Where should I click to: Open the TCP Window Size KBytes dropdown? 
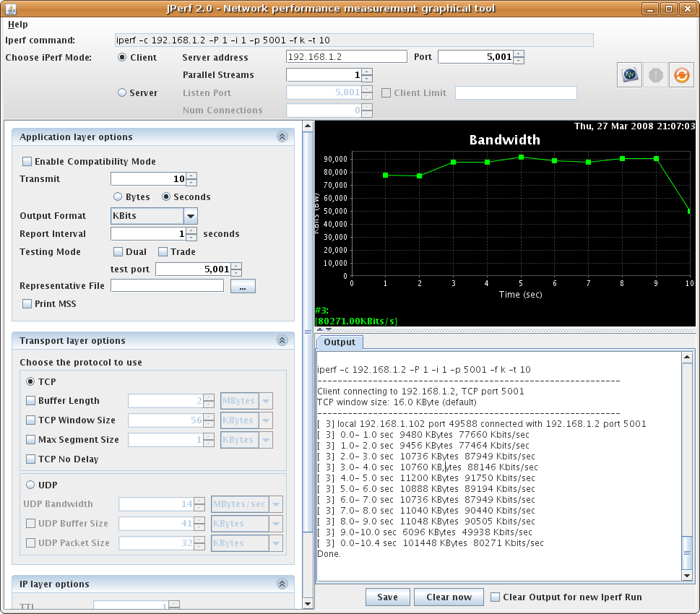point(266,420)
